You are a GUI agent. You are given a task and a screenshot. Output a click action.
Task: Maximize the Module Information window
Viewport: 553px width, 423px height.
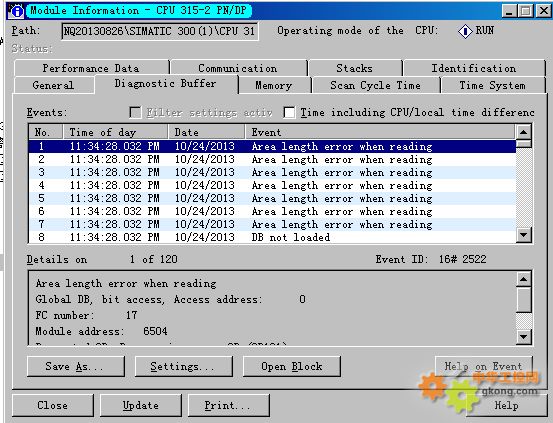coord(525,11)
